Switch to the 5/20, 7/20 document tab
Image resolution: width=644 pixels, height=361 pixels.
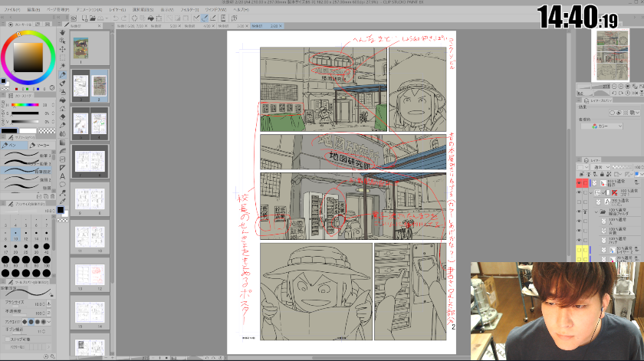pyautogui.click(x=130, y=26)
